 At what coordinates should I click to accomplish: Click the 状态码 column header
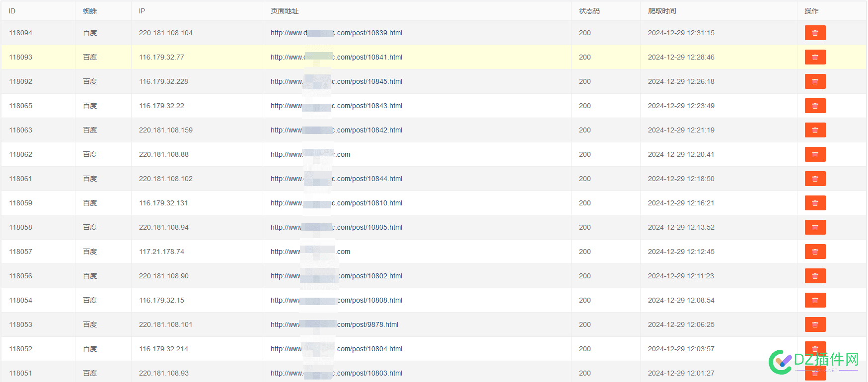pos(589,11)
